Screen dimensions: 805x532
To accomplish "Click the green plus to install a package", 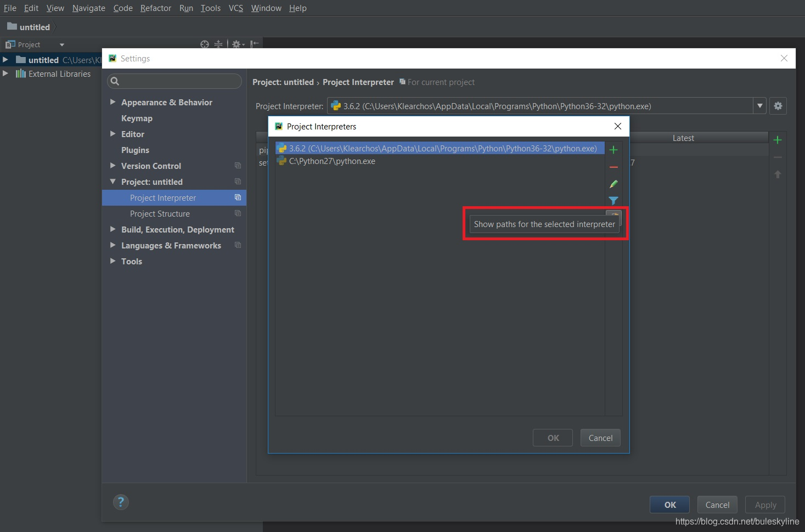I will (x=777, y=140).
